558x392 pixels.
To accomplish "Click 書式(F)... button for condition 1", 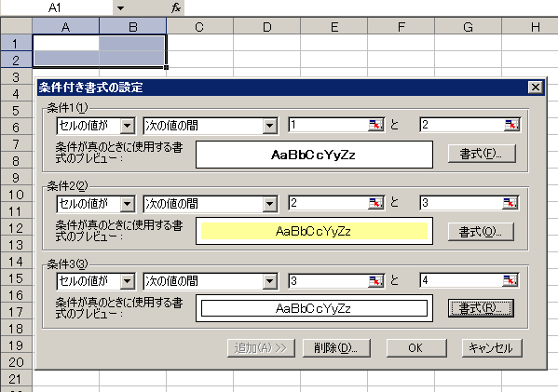I will (x=482, y=154).
